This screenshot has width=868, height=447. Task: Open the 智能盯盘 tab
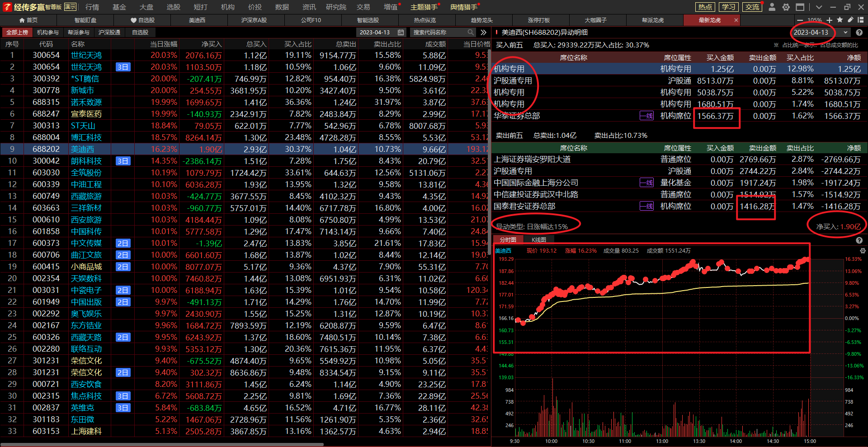point(85,20)
